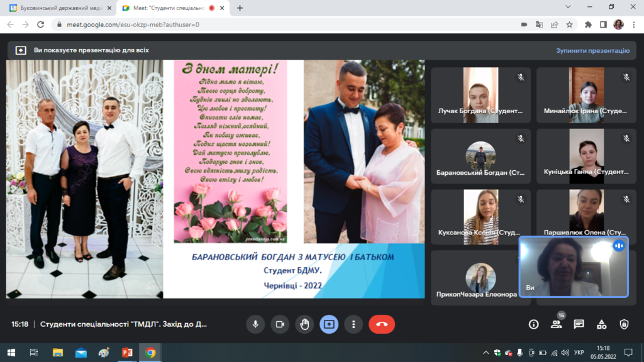The width and height of the screenshot is (644, 362).
Task: Show hidden system tray icons
Action: pos(485,352)
